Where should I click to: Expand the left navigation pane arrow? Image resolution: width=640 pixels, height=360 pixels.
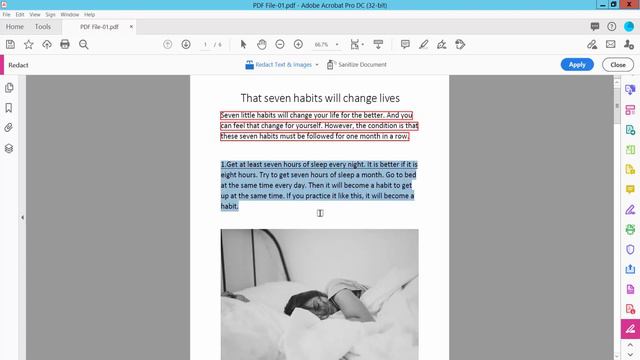pos(22,218)
